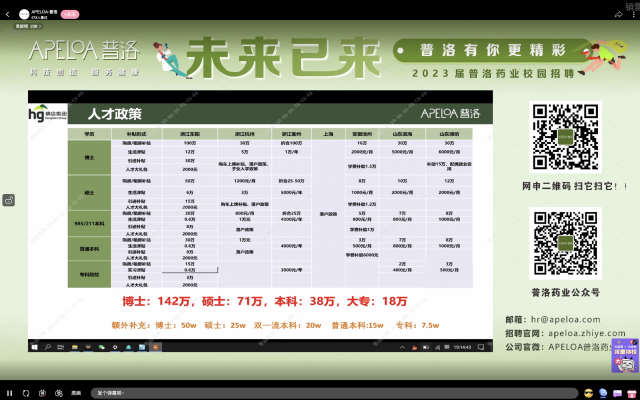Share the live stream with the arrow icon
Screen dimensions: 640x400
coord(618,14)
